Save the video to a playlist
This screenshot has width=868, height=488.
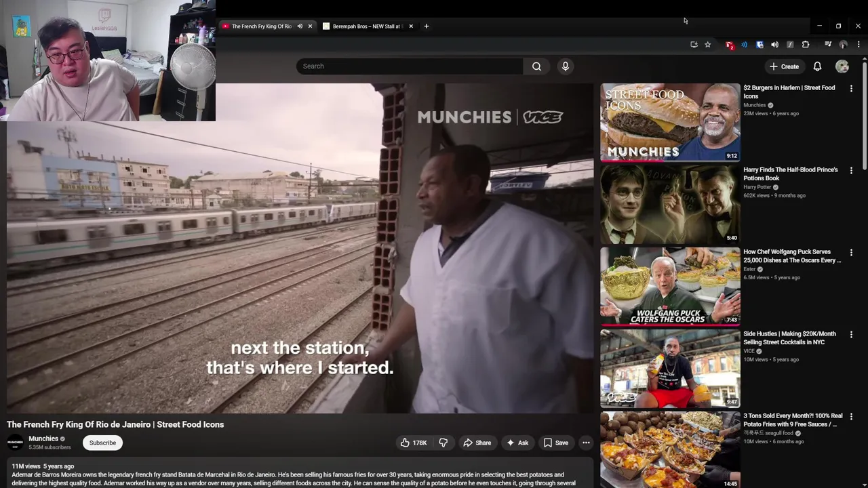click(x=556, y=443)
